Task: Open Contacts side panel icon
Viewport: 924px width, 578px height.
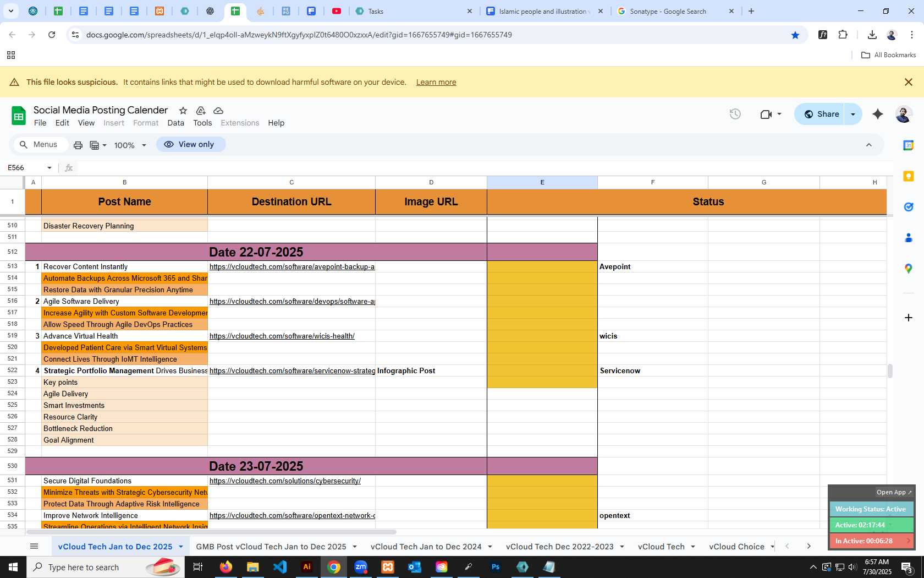Action: tap(909, 238)
